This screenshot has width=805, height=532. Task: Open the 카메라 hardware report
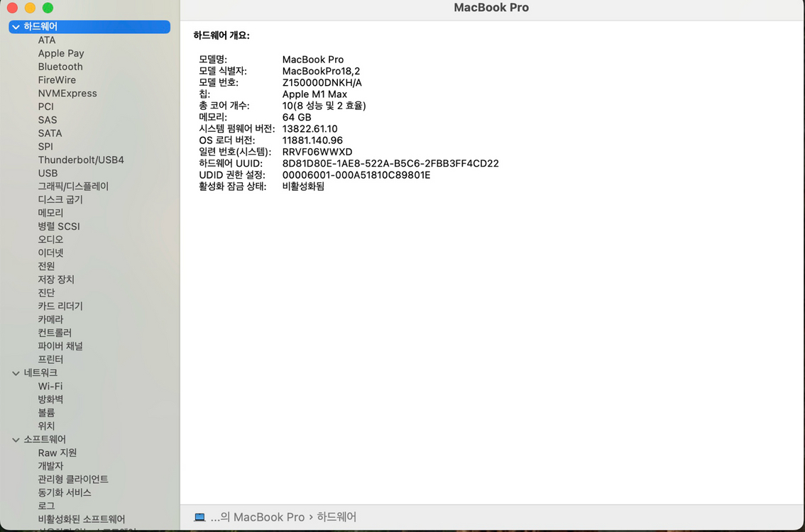tap(50, 319)
